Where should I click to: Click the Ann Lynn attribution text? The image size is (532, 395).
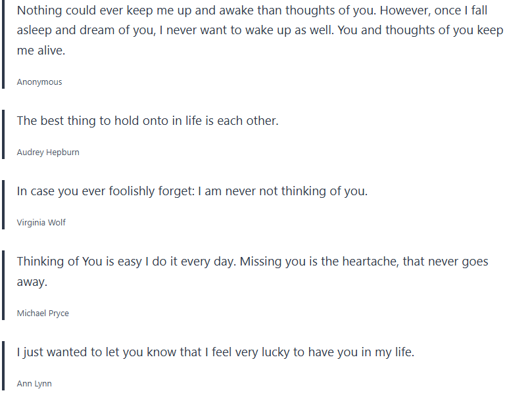[34, 384]
